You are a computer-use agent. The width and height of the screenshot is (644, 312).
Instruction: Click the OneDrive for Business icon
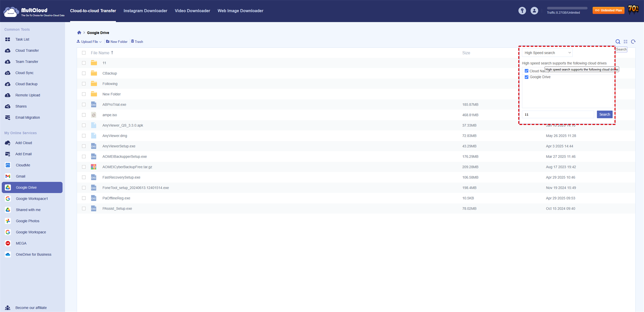pos(8,255)
